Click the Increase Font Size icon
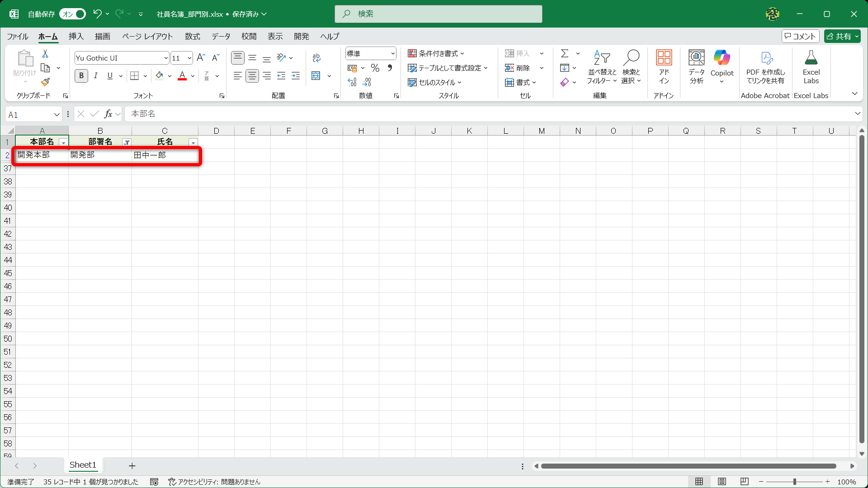The height and width of the screenshot is (488, 868). pyautogui.click(x=201, y=57)
